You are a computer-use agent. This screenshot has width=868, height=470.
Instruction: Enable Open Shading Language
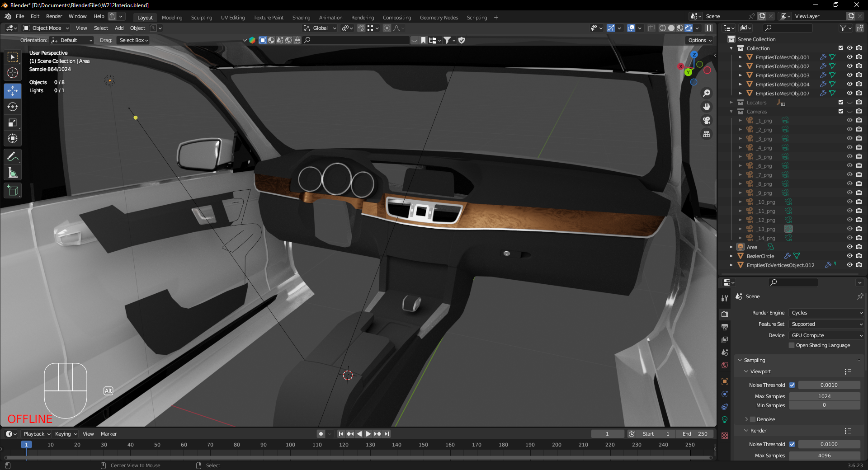click(x=792, y=345)
